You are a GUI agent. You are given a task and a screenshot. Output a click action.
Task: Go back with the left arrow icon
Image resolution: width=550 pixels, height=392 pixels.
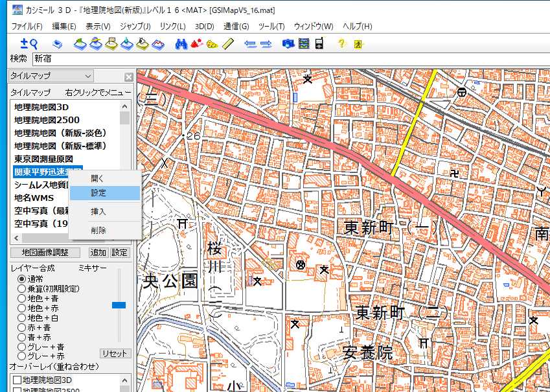pos(251,44)
